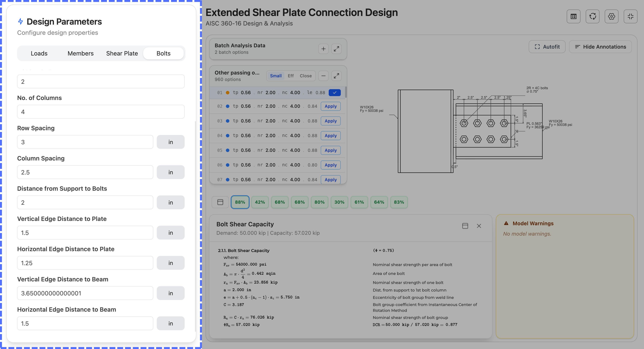Screen dimensions: 644x349
Task: Click the panel layout icon beside 88% chip
Action: pyautogui.click(x=220, y=202)
